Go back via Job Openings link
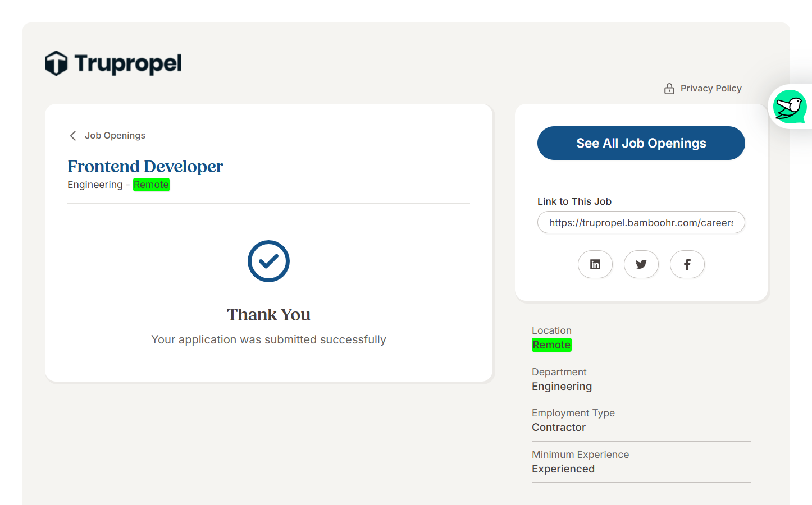 [115, 136]
